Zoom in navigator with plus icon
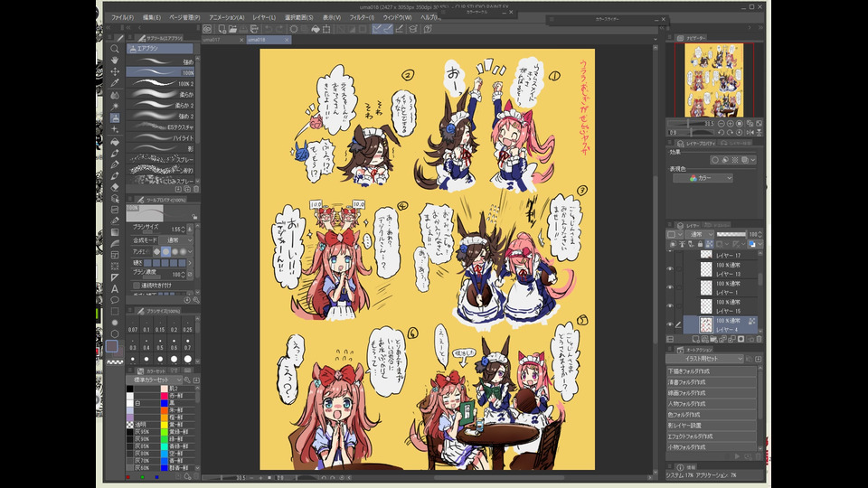The width and height of the screenshot is (868, 488). click(x=731, y=124)
